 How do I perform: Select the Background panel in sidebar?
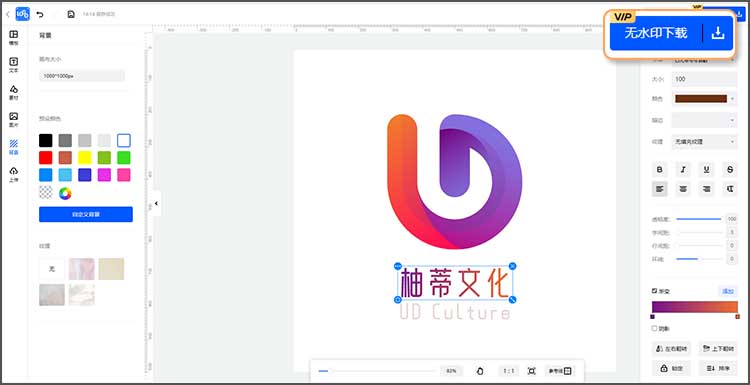[14, 147]
